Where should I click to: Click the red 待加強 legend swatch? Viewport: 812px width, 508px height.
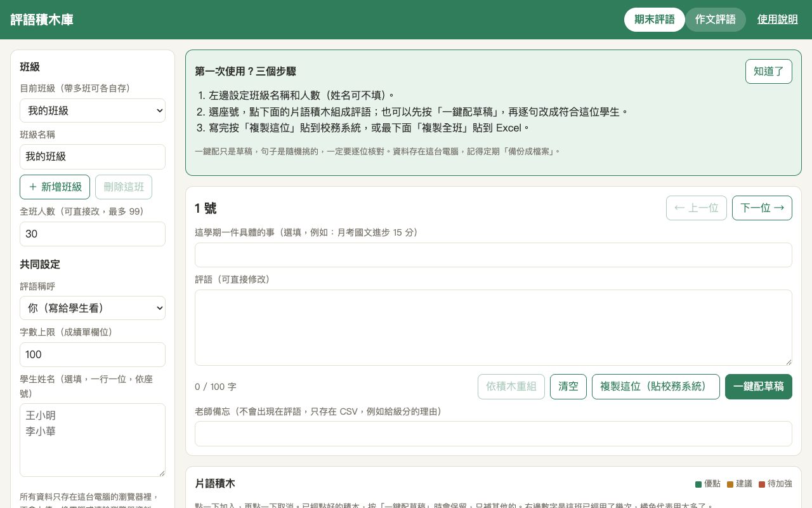pos(762,484)
